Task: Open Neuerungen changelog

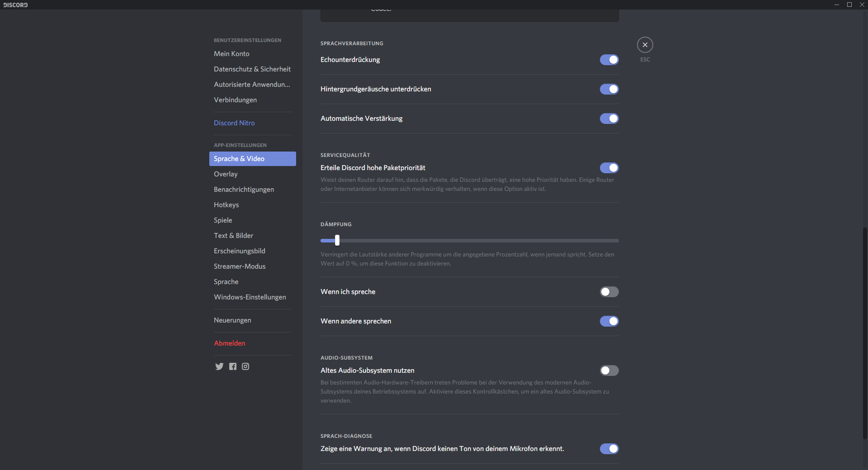Action: click(253, 320)
